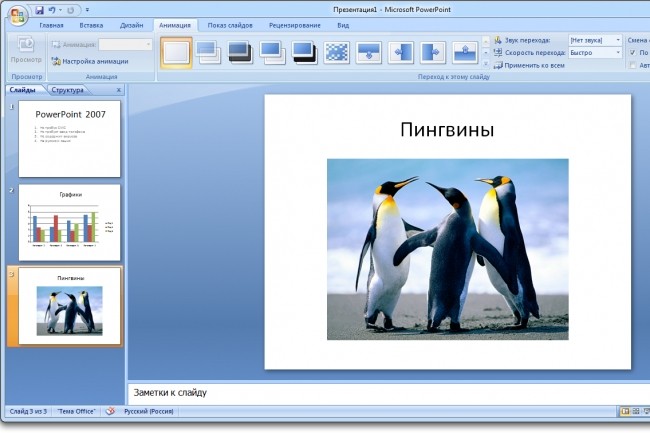
Task: Switch to Slide Sorter view in status bar
Action: click(x=635, y=411)
